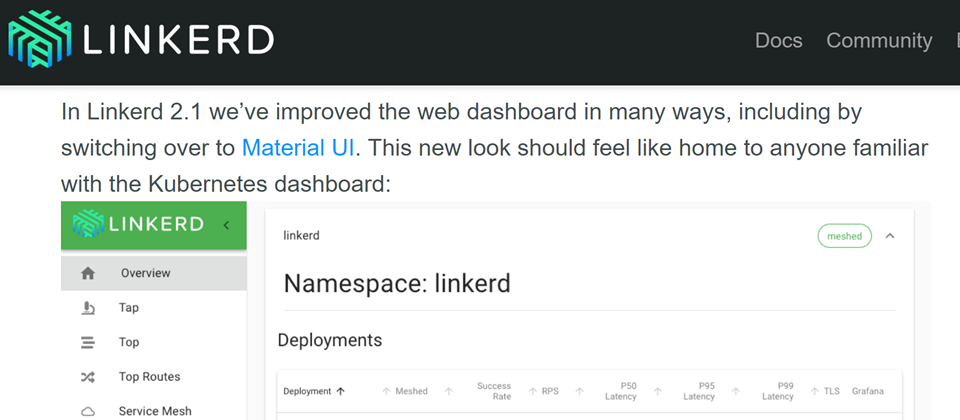
Task: Collapse the dashboard sidebar with the chevron
Action: [226, 225]
